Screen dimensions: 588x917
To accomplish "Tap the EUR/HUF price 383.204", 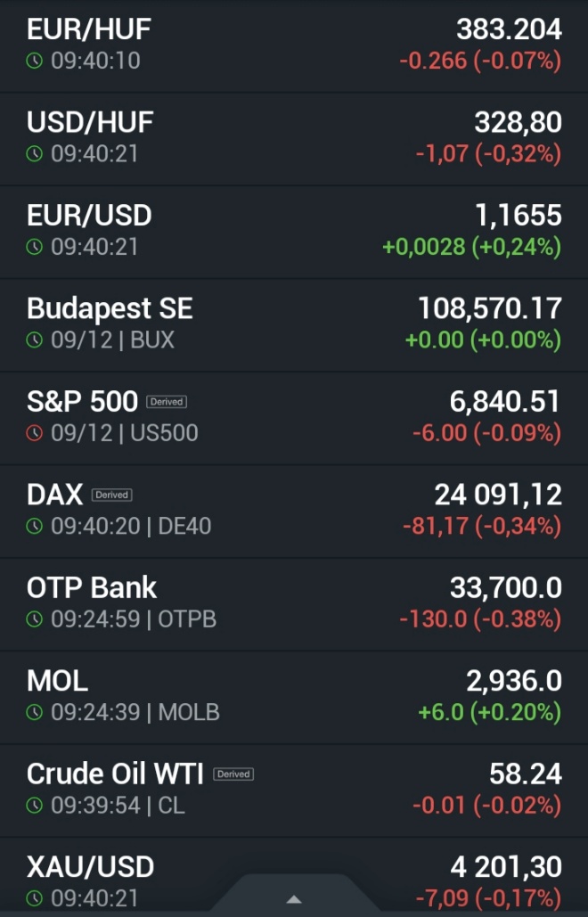I will tap(509, 29).
